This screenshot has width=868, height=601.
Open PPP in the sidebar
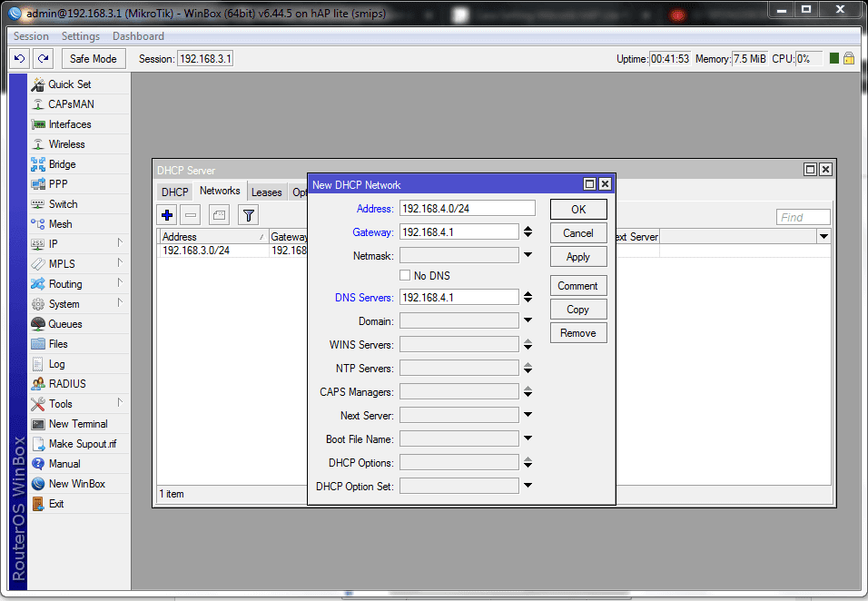tap(79, 183)
